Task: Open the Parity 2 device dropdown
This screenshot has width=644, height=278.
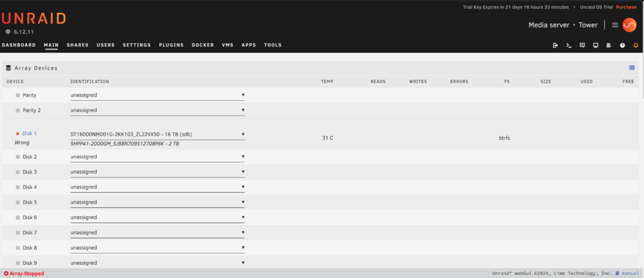Action: [157, 111]
